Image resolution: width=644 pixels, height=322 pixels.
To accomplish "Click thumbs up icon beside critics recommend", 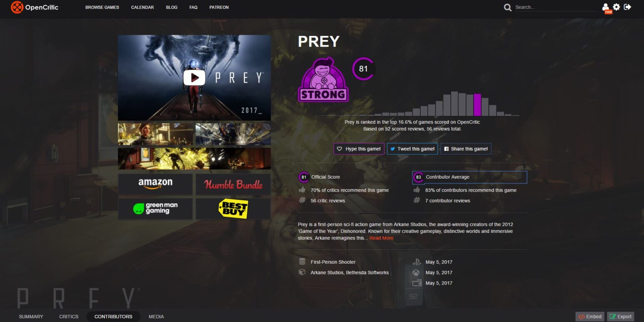I will (302, 190).
